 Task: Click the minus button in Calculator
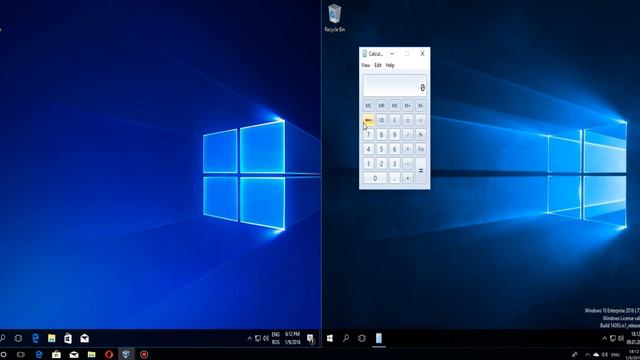pos(407,164)
